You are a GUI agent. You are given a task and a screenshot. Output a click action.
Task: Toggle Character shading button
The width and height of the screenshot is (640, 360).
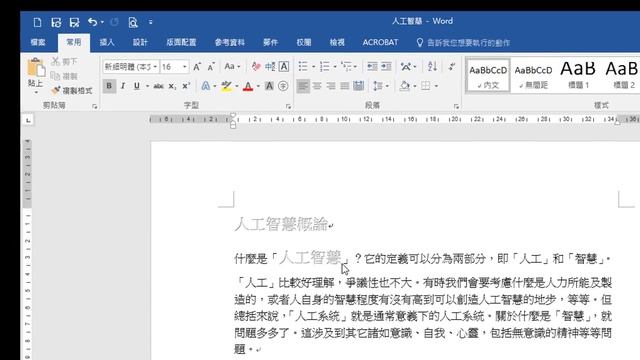[x=269, y=86]
